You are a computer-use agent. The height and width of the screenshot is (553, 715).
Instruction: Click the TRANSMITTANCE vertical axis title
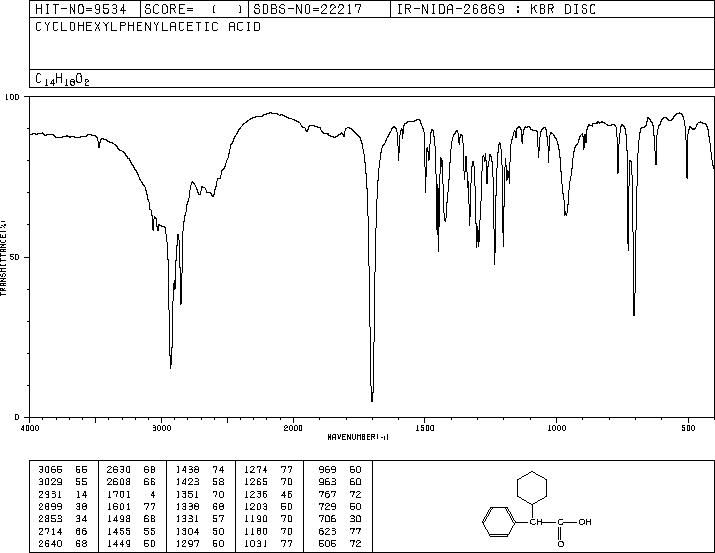coord(3,257)
